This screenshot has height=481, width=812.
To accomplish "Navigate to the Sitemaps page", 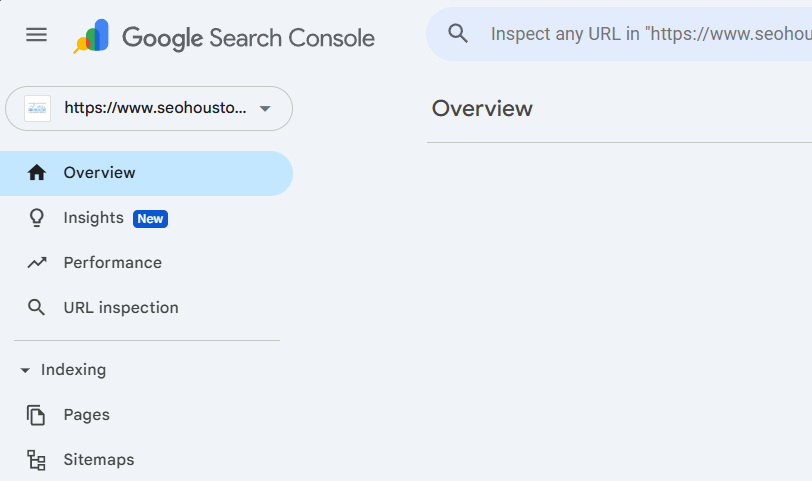I will [98, 460].
